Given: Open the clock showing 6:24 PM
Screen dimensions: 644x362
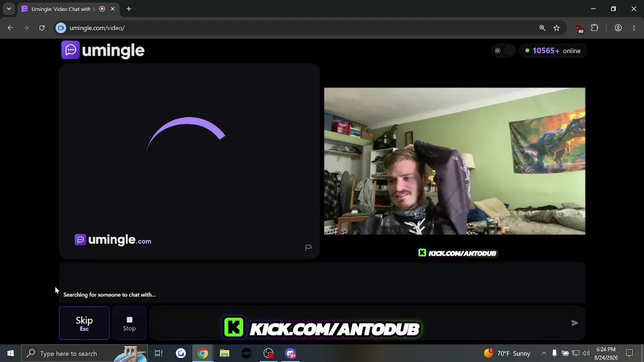Looking at the screenshot, I should click(606, 353).
